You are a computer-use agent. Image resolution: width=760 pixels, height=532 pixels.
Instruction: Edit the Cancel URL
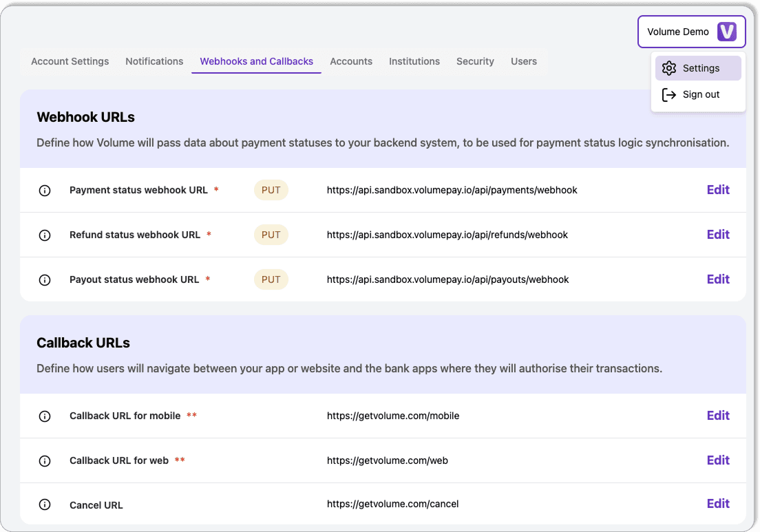718,503
